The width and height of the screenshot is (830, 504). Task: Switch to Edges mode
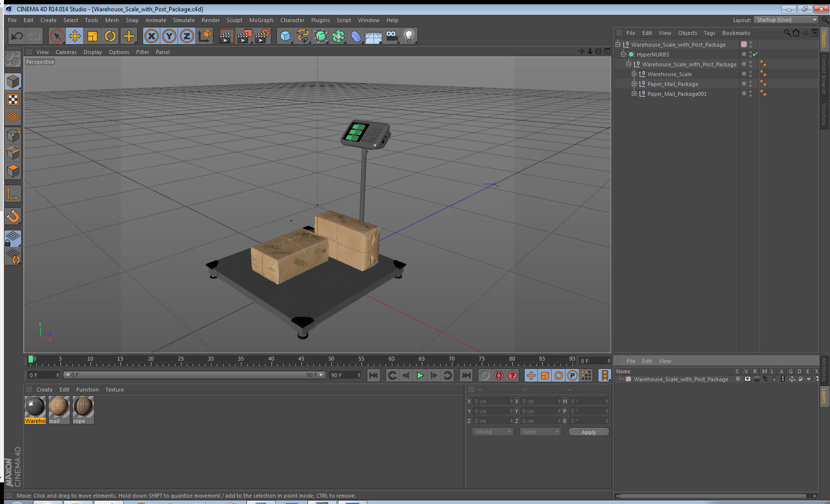(x=13, y=153)
